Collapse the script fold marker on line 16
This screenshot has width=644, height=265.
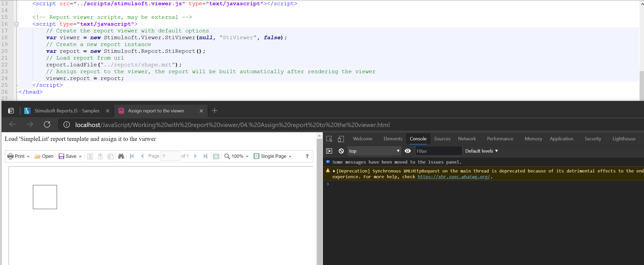point(16,24)
